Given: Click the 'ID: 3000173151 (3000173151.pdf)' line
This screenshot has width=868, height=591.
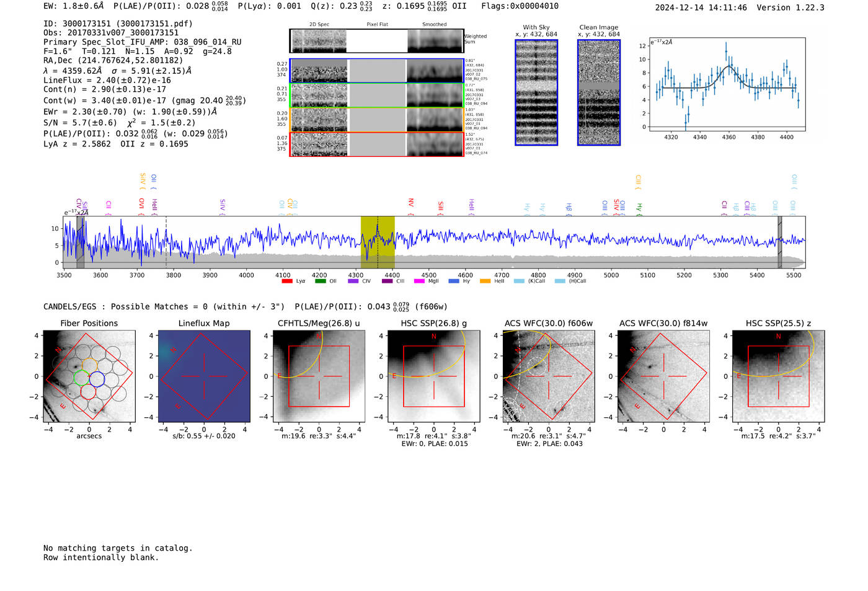Looking at the screenshot, I should [x=118, y=24].
